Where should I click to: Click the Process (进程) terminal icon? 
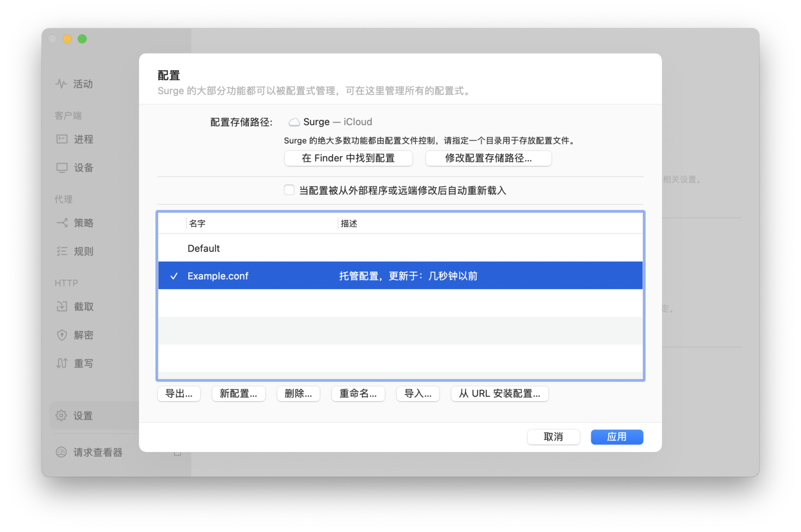coord(62,139)
